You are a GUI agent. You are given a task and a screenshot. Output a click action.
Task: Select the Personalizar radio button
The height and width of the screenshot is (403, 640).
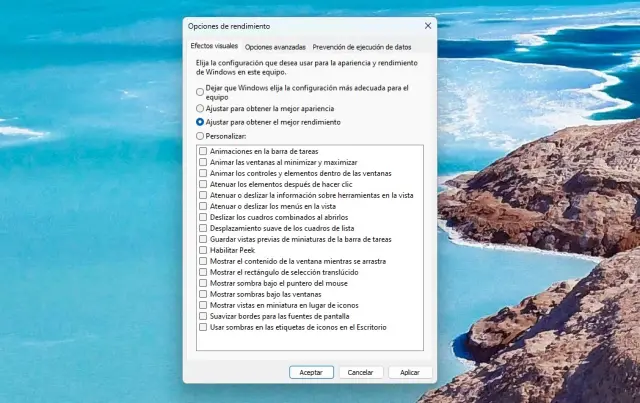point(200,136)
